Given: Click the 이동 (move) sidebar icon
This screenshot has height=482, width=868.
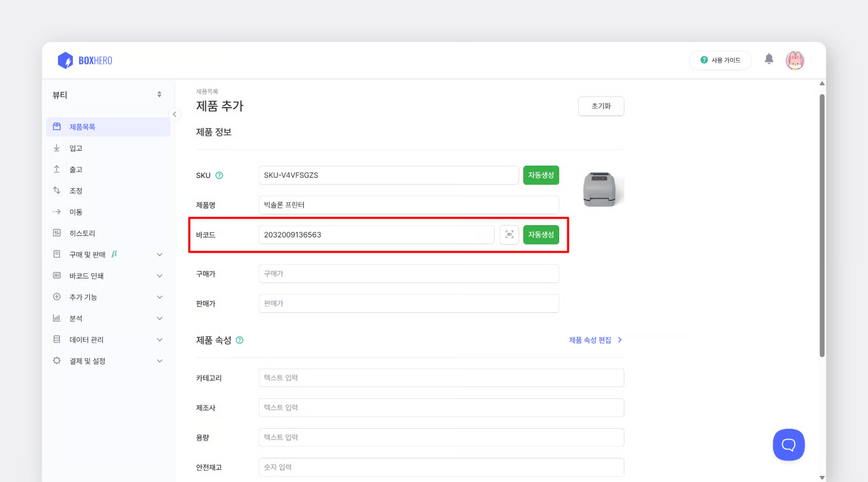Looking at the screenshot, I should [x=56, y=211].
